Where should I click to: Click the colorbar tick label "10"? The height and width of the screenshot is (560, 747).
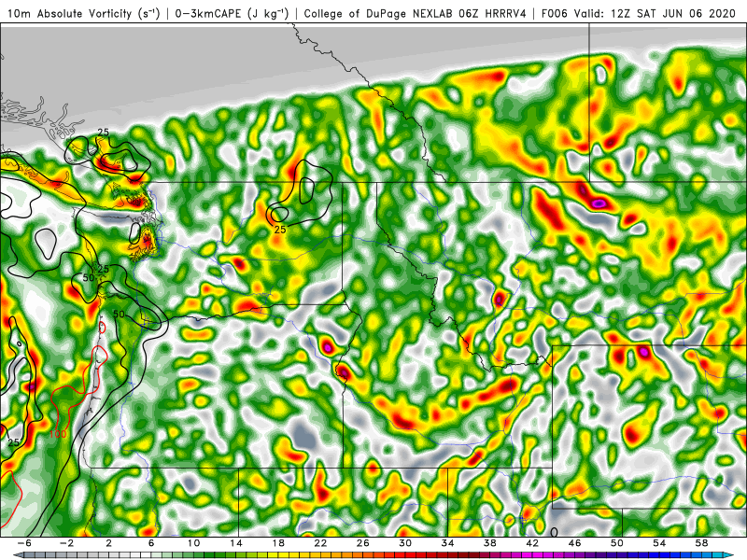click(193, 543)
